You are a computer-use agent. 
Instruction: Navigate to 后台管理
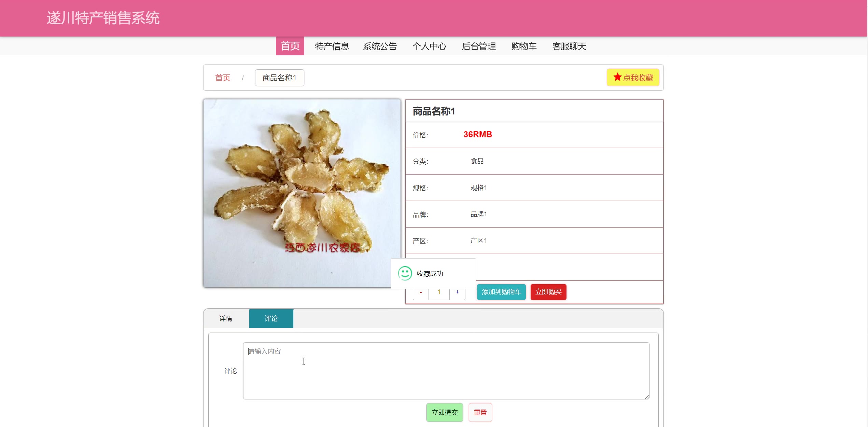[x=478, y=46]
